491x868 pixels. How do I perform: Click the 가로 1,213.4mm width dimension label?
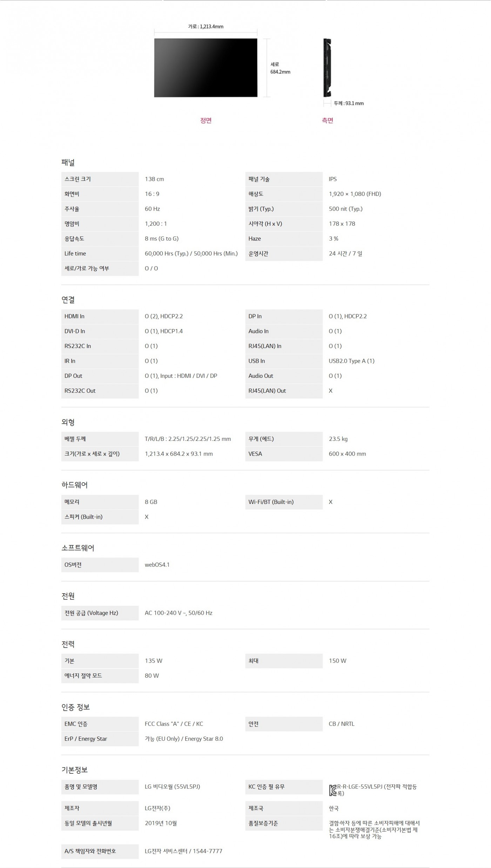(x=206, y=27)
